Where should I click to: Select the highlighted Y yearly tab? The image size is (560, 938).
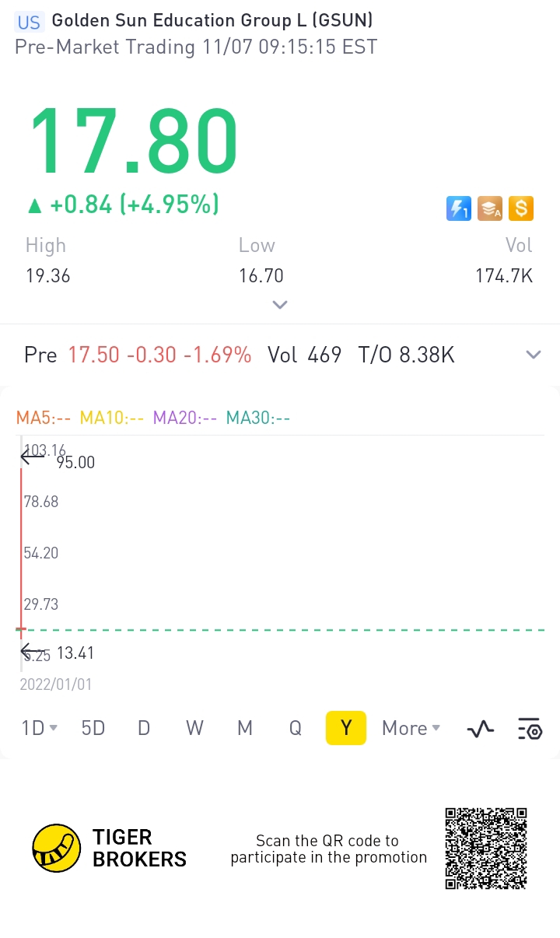pyautogui.click(x=346, y=728)
